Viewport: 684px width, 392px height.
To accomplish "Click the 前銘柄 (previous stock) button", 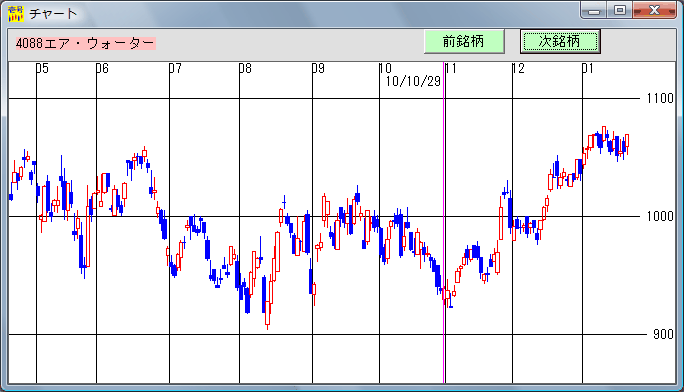I will (464, 41).
